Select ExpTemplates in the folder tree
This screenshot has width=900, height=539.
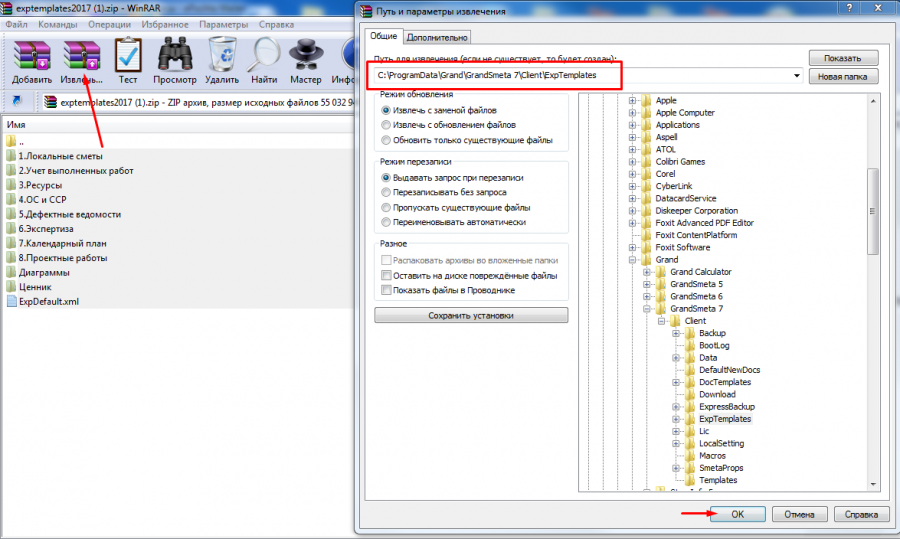(x=725, y=419)
